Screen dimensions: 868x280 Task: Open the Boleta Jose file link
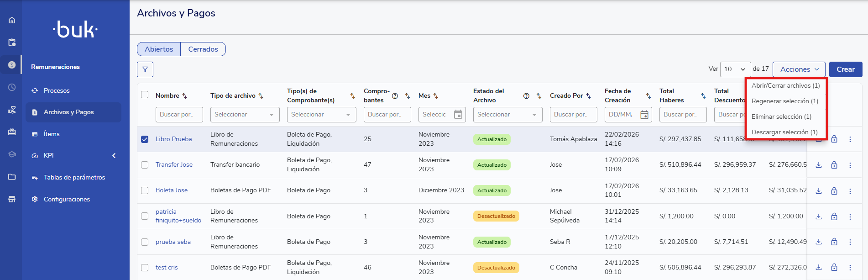tap(172, 190)
